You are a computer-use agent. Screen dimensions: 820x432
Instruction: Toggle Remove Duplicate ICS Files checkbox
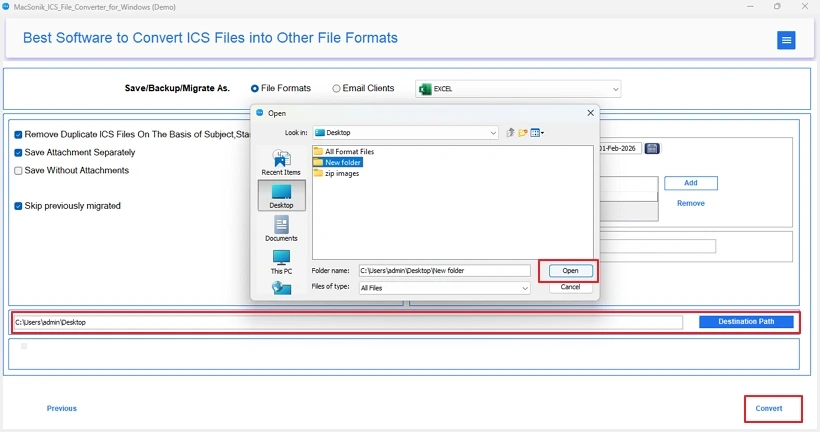(18, 134)
